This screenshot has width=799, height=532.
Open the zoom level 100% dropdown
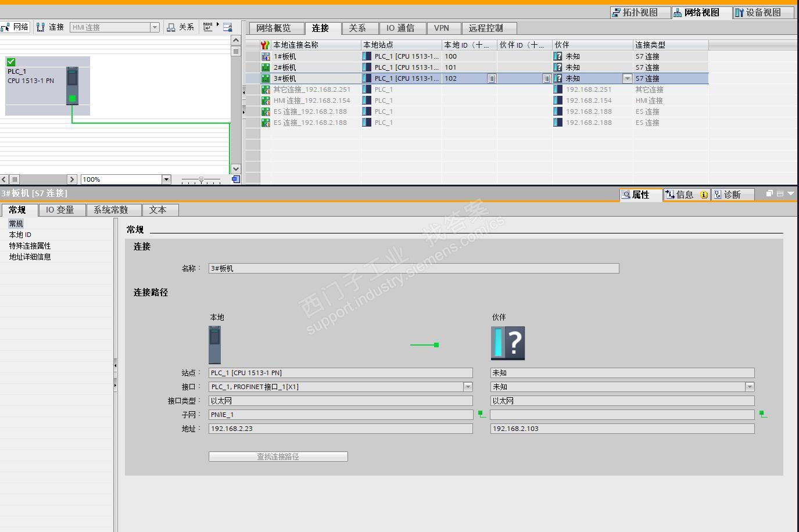click(x=166, y=179)
